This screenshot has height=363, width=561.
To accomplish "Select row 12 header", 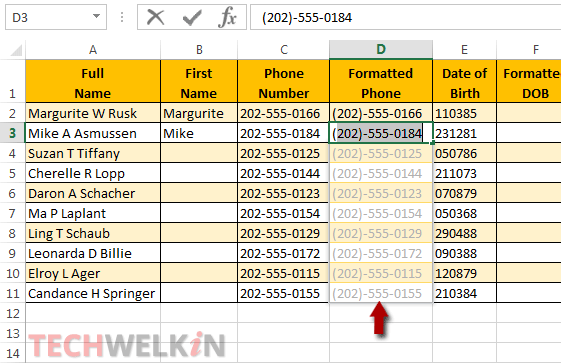I will click(x=12, y=313).
